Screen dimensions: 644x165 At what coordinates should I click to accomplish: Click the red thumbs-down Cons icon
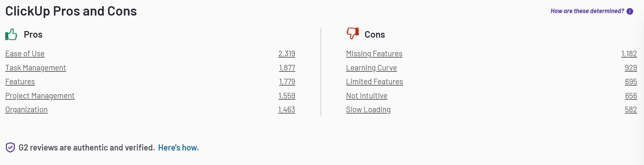352,33
